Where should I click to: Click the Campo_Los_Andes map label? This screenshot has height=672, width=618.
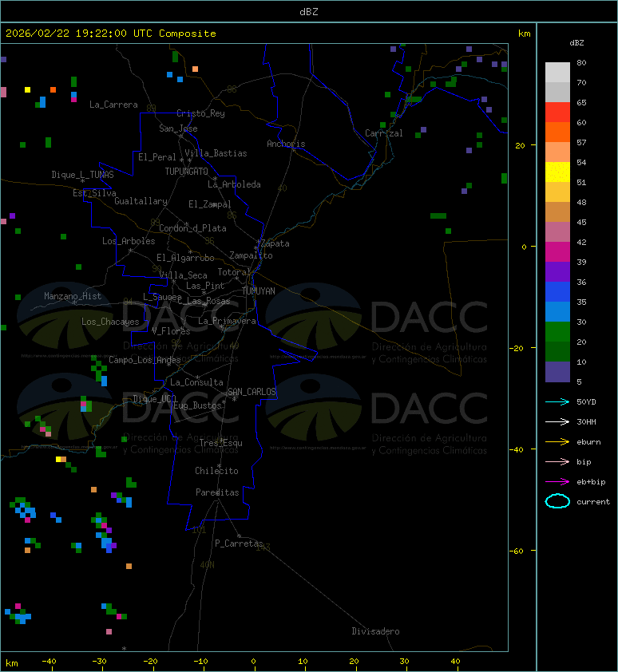145,360
